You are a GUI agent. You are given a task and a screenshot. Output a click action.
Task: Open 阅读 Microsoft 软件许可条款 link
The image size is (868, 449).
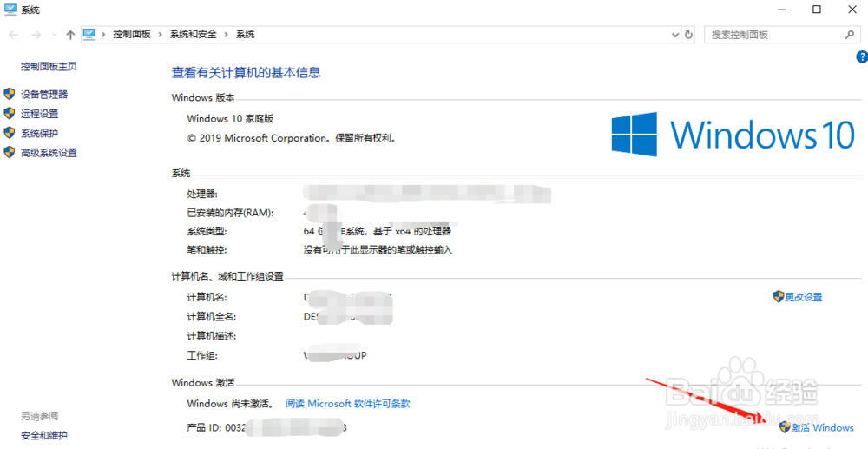tap(348, 404)
